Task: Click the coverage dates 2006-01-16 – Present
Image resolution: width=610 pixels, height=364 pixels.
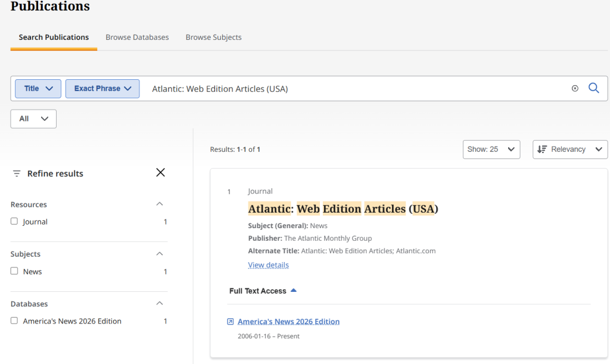Action: coord(269,336)
